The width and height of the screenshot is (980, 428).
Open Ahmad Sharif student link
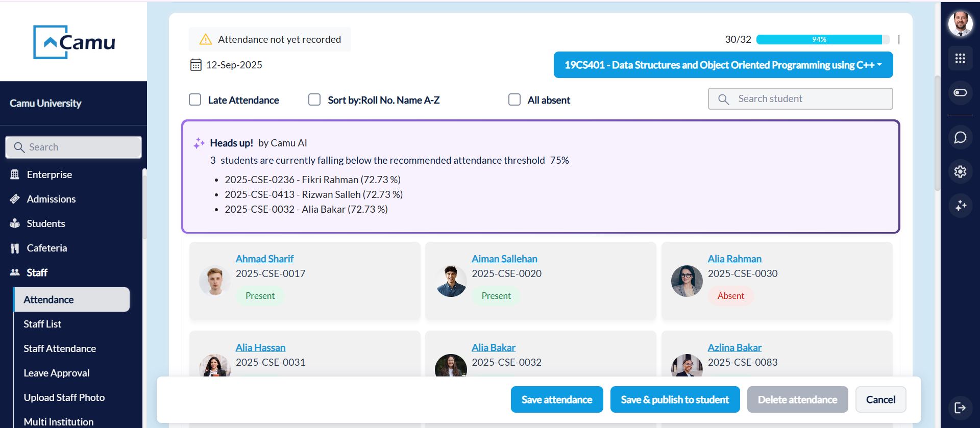(x=264, y=259)
